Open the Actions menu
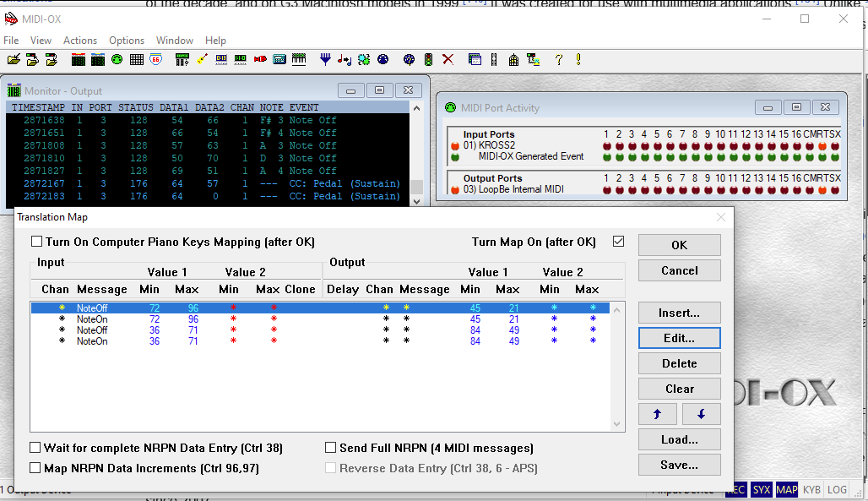The height and width of the screenshot is (501, 868). pyautogui.click(x=80, y=41)
